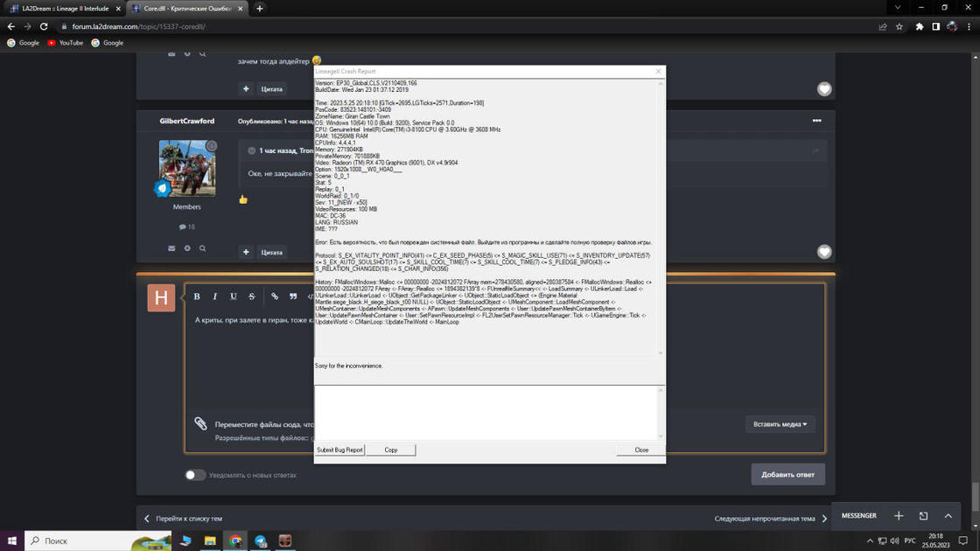Click the heart reaction on GilbertCrawford's post
Viewport: 980px width, 551px height.
point(824,252)
